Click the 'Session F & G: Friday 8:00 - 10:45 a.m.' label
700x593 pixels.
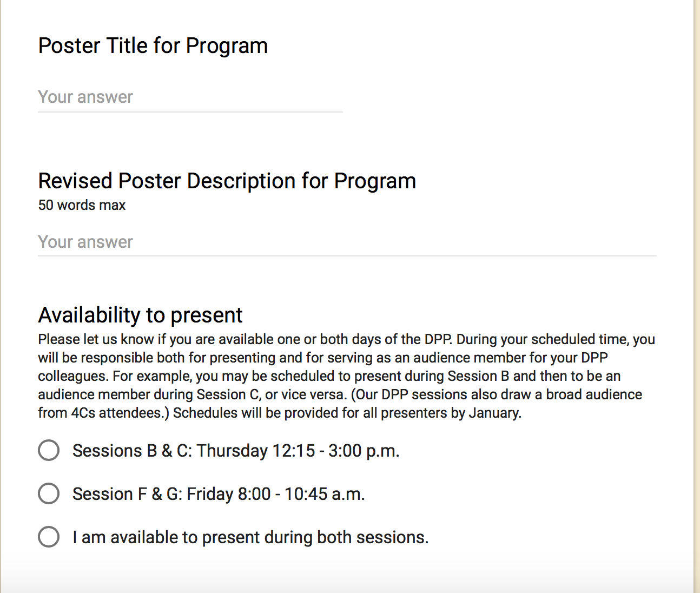(x=219, y=494)
